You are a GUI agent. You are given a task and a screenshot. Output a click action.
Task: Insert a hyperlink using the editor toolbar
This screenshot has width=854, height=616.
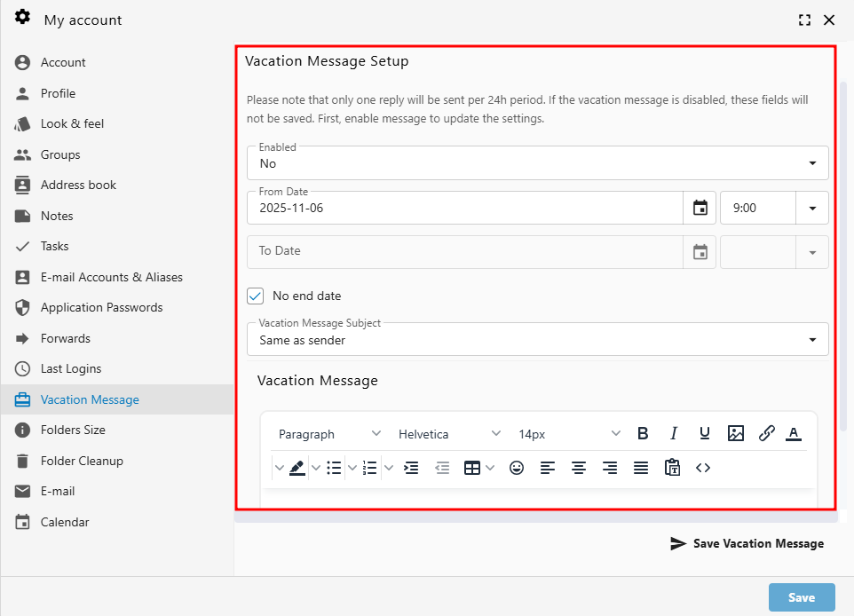click(x=766, y=433)
